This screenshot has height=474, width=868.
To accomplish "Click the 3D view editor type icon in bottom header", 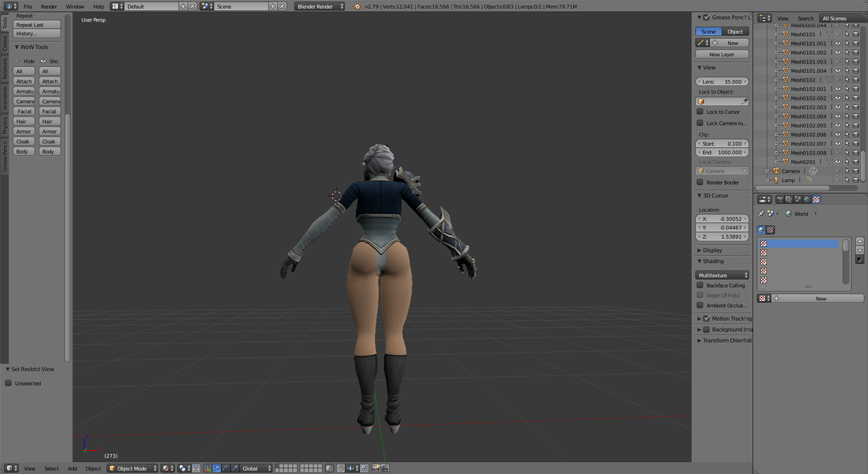I will point(10,469).
